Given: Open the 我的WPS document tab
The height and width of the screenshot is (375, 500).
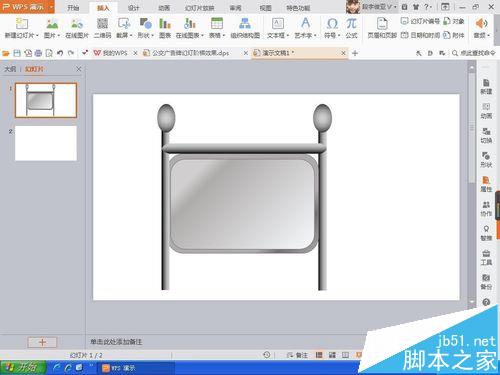Looking at the screenshot, I should point(111,53).
